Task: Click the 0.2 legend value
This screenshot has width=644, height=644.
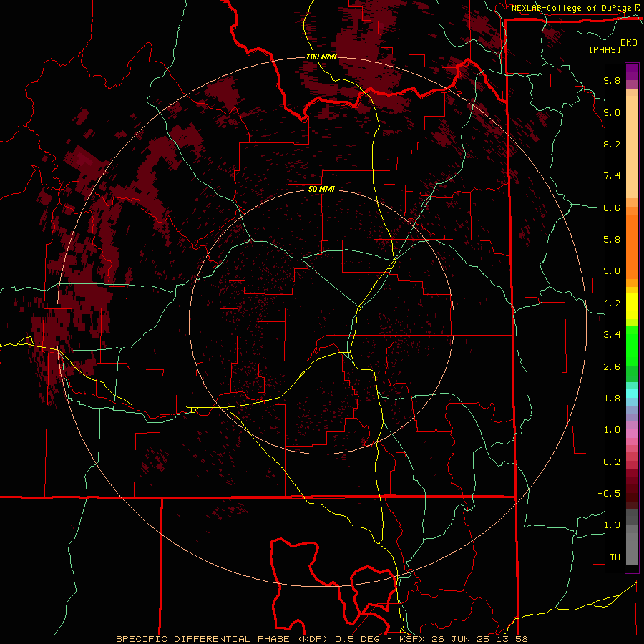Action: 612,462
